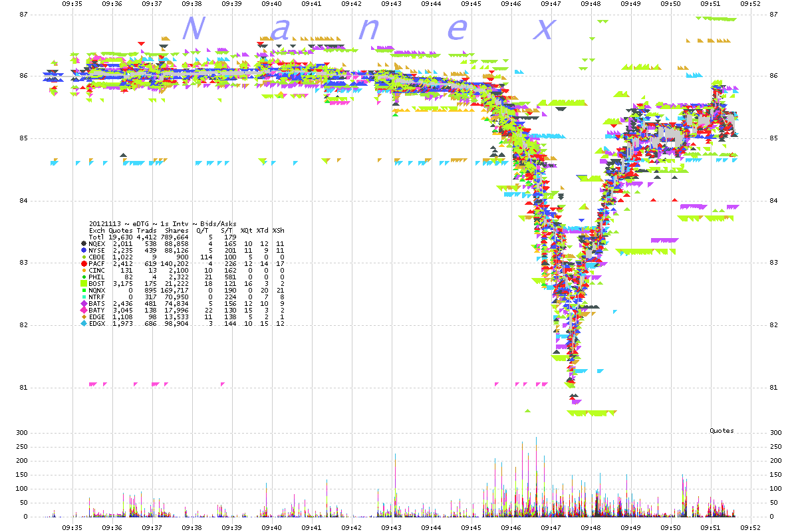This screenshot has width=798, height=532.
Task: Click the 'Quotes' column header in legend table
Action: tap(122, 231)
